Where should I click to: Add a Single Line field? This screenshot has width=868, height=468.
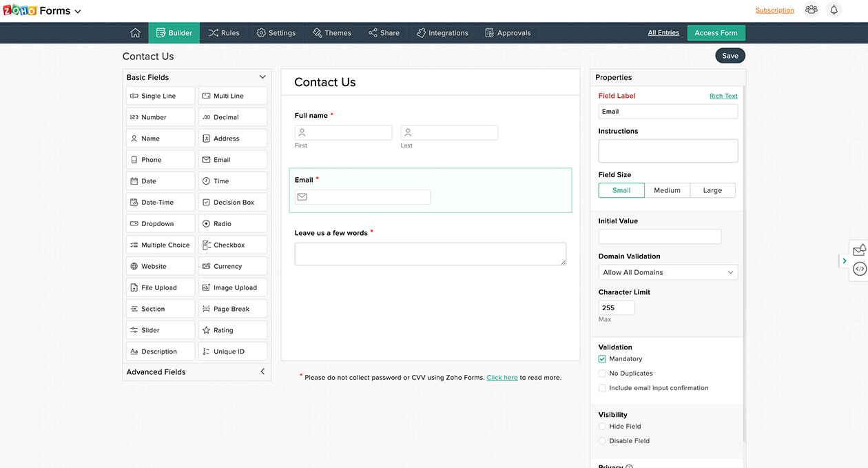coord(161,96)
